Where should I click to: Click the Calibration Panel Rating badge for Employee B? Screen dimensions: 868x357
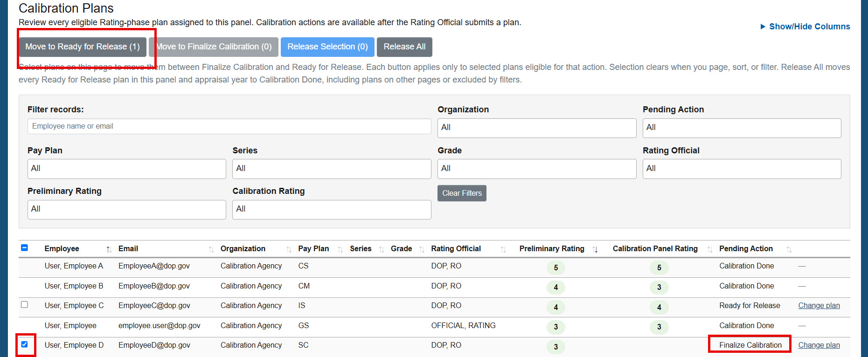coord(659,287)
